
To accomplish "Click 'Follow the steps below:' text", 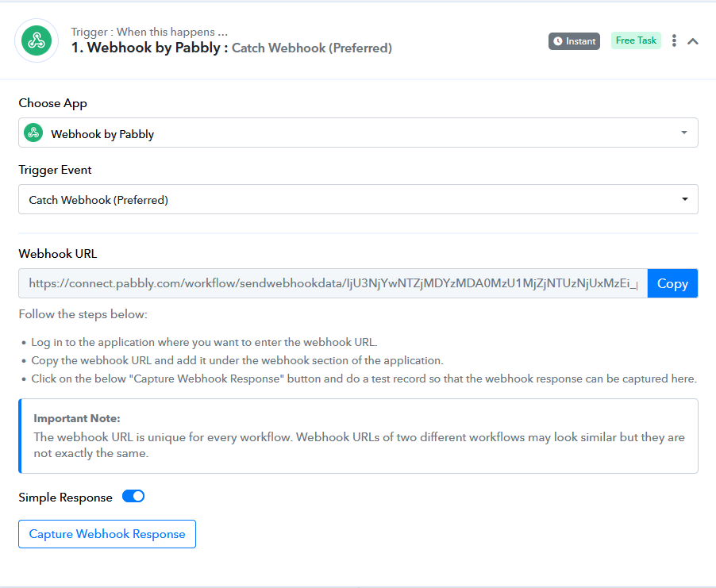I will pos(83,314).
